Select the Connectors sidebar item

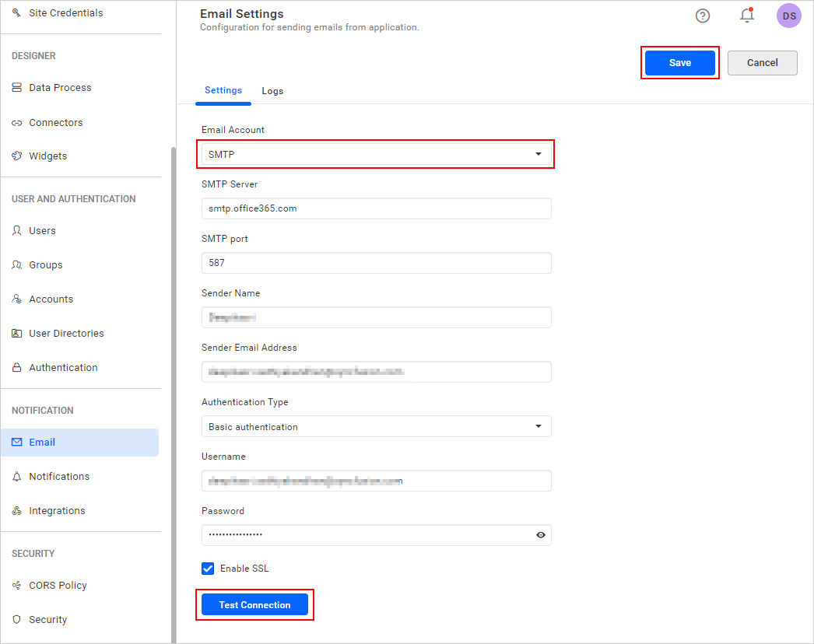[57, 122]
